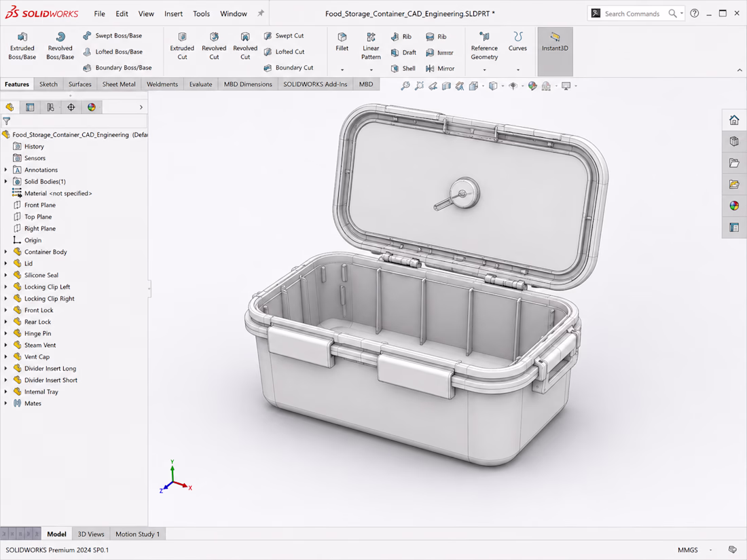747x560 pixels.
Task: Select the Boundary Cut tool
Action: pos(289,68)
